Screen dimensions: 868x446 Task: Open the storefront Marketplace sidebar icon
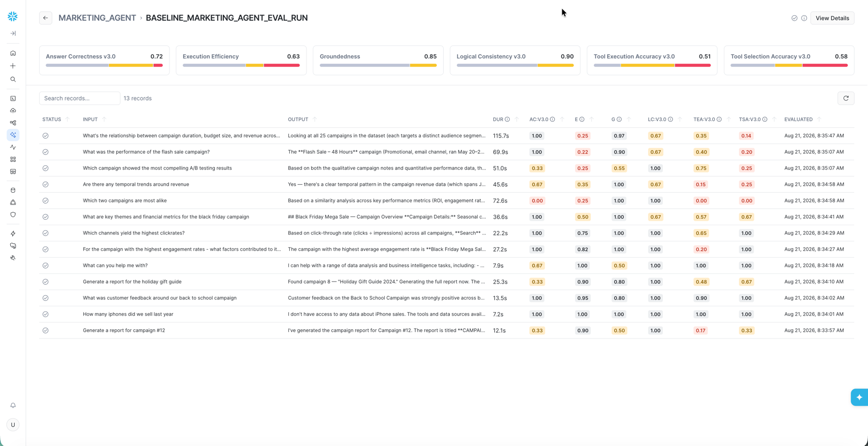point(13,171)
